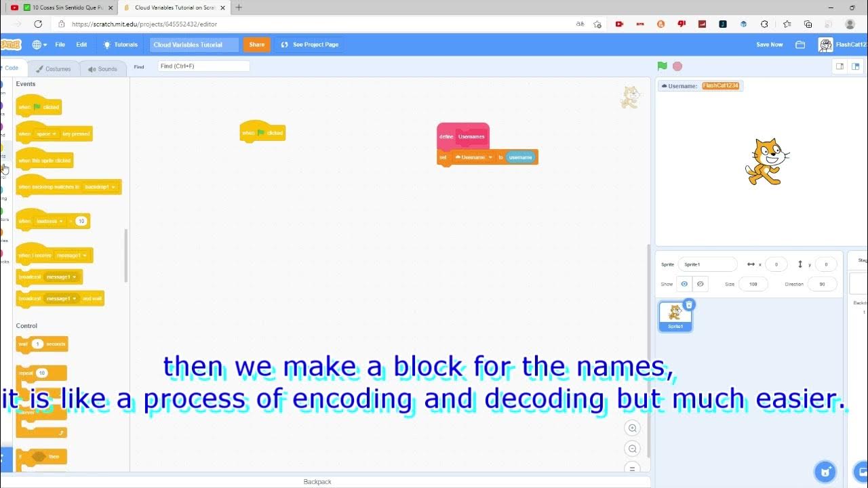Reset workspace zoom with equals icon

[x=633, y=468]
